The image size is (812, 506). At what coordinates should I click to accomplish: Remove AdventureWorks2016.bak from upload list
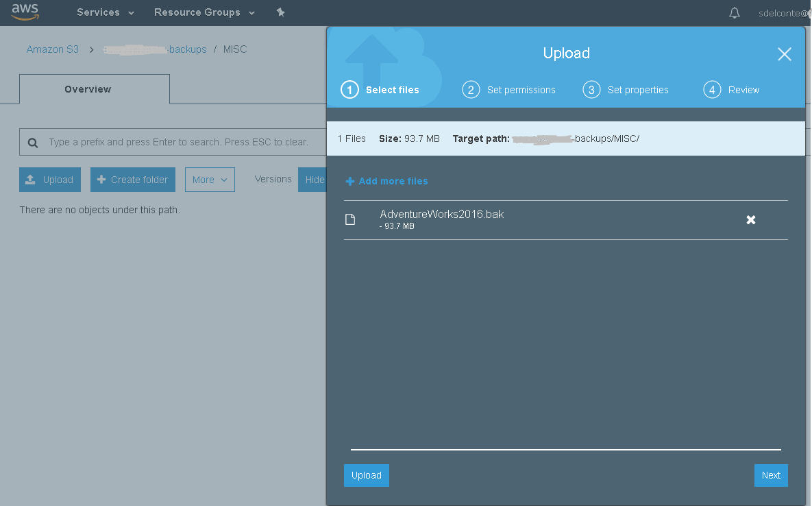(750, 220)
